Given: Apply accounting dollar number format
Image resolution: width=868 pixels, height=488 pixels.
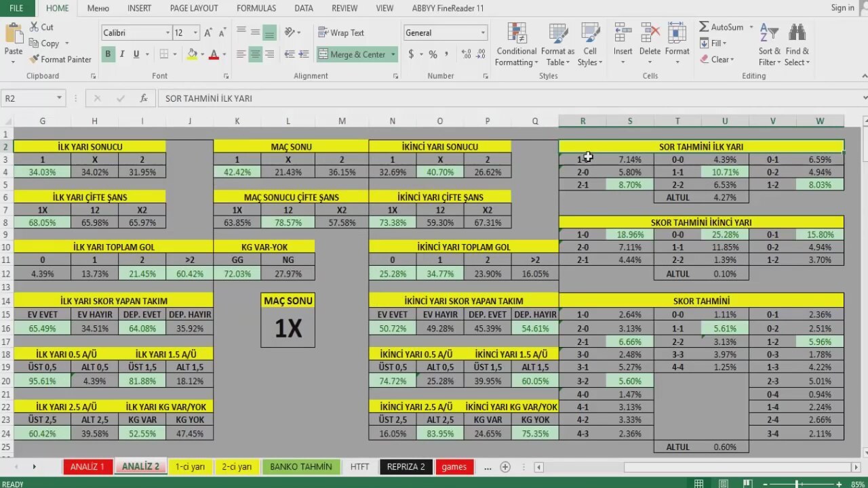Looking at the screenshot, I should (x=411, y=54).
